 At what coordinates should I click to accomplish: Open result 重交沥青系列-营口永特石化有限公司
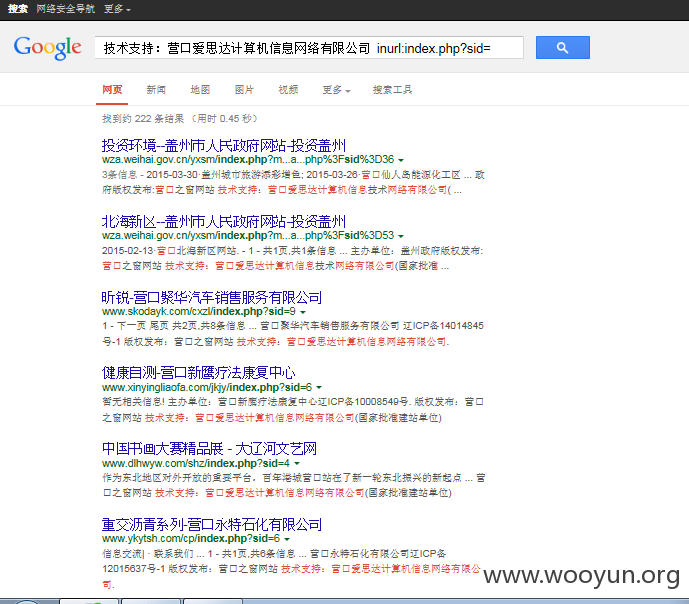point(212,524)
